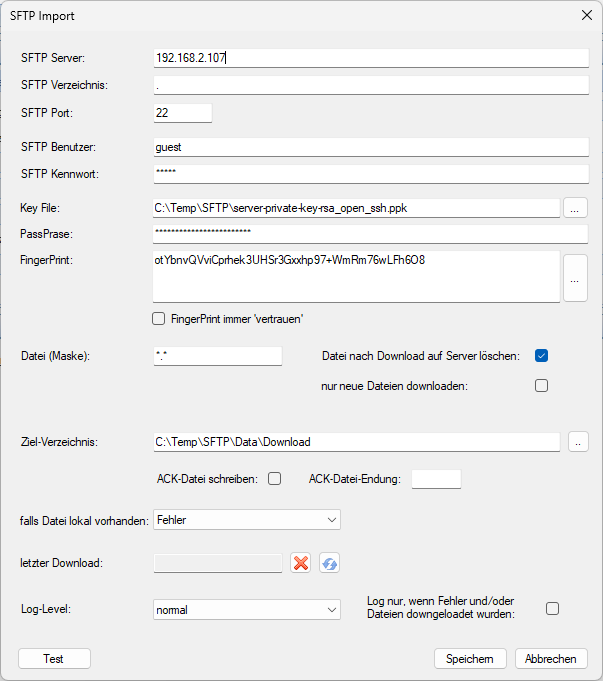Click into the SFTP Port field

click(x=182, y=113)
